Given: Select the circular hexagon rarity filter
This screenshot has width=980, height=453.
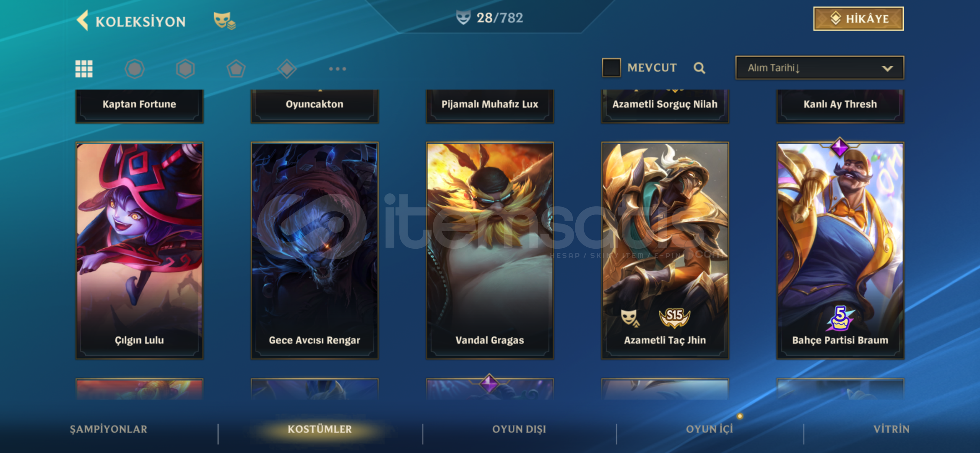Looking at the screenshot, I should tap(135, 69).
